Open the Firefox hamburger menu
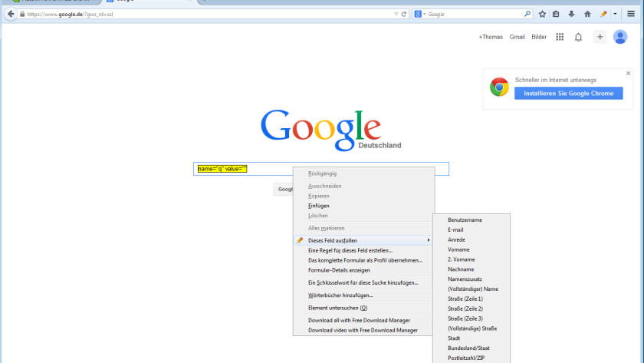Screen dimensions: 644x363 [x=631, y=14]
